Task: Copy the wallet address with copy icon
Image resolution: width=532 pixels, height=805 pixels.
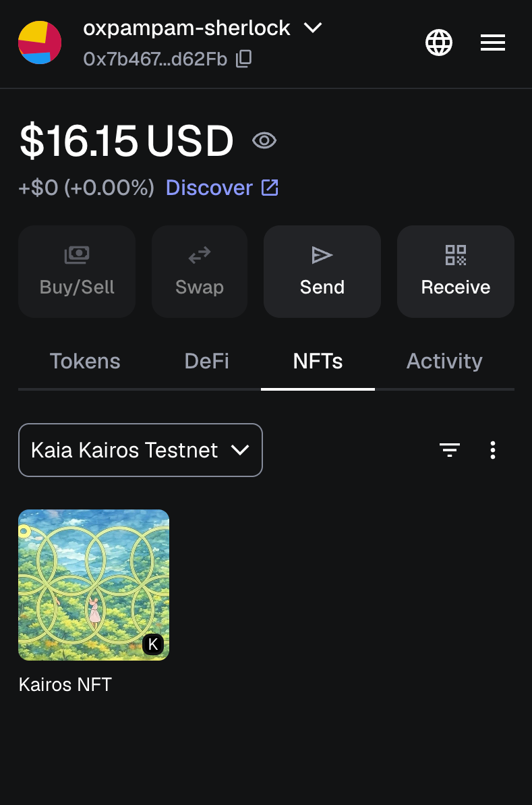Action: (244, 59)
